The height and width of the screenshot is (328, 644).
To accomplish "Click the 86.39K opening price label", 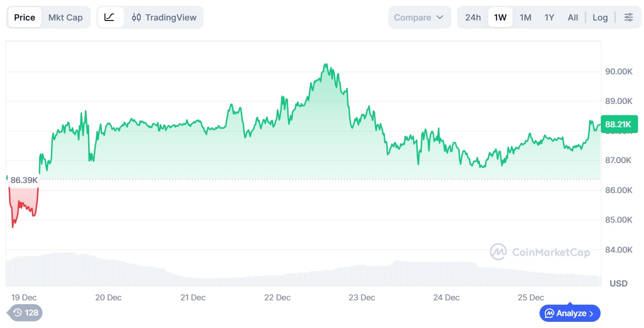I will (24, 180).
